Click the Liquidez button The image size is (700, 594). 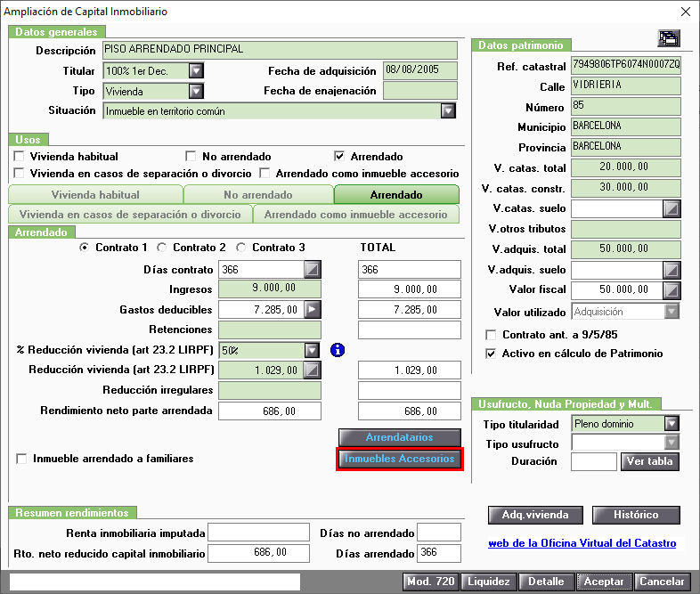tap(489, 582)
